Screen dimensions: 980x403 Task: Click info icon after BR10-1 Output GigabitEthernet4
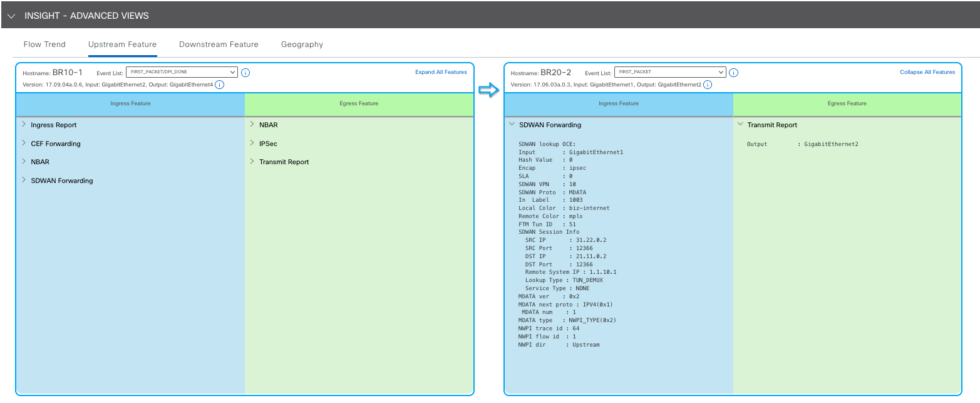pyautogui.click(x=219, y=85)
